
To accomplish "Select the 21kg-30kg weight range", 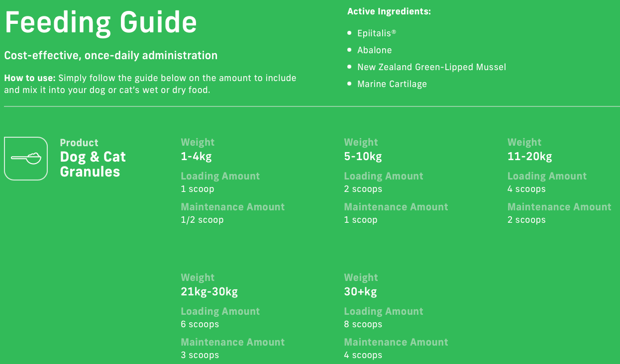I will [209, 292].
